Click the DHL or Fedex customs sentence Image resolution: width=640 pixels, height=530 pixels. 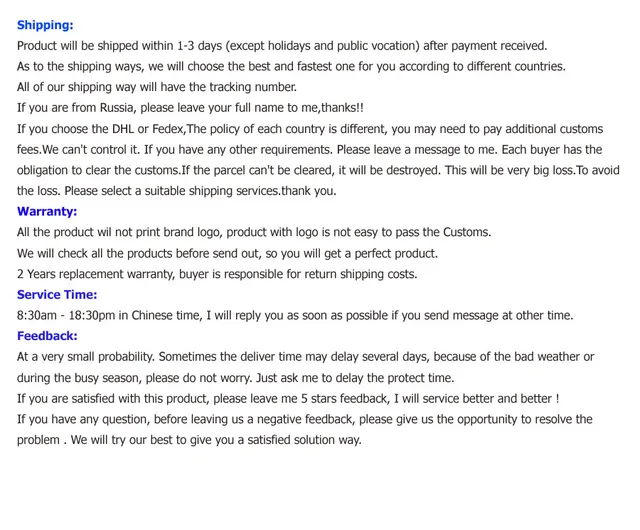(x=310, y=129)
